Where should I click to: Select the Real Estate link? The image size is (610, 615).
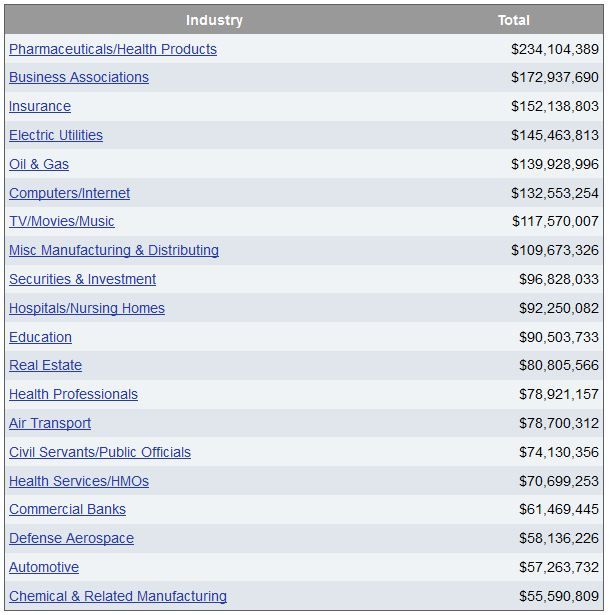coord(46,366)
